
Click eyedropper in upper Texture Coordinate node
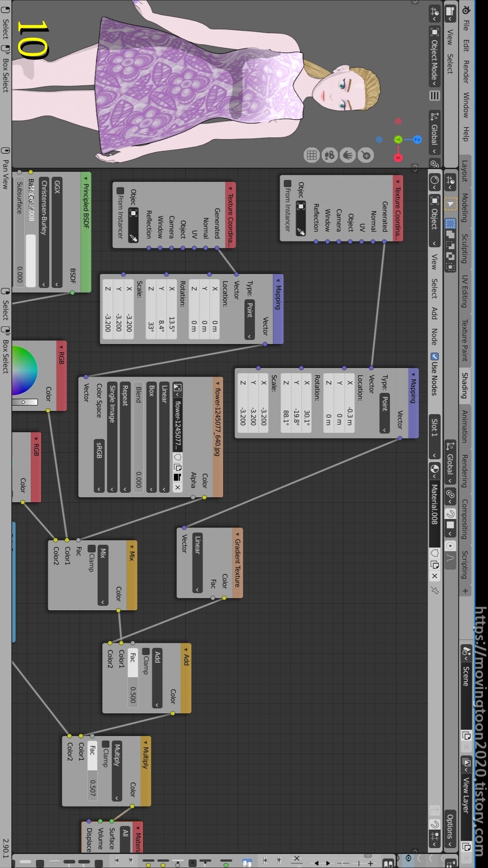click(x=300, y=231)
